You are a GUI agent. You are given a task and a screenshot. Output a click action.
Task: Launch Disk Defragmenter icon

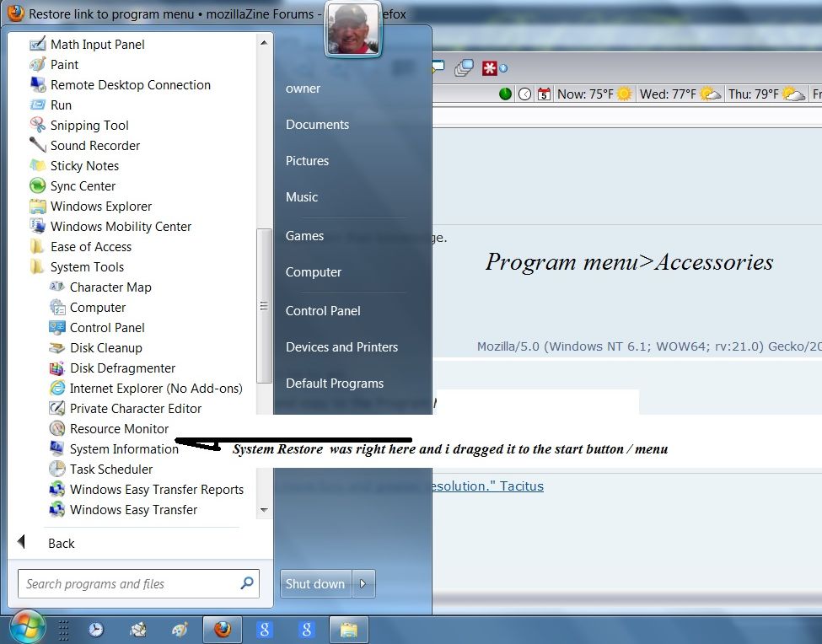(x=57, y=368)
